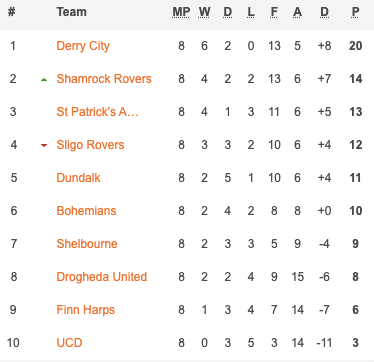
Task: Open the Derry City team link
Action: pyautogui.click(x=83, y=46)
